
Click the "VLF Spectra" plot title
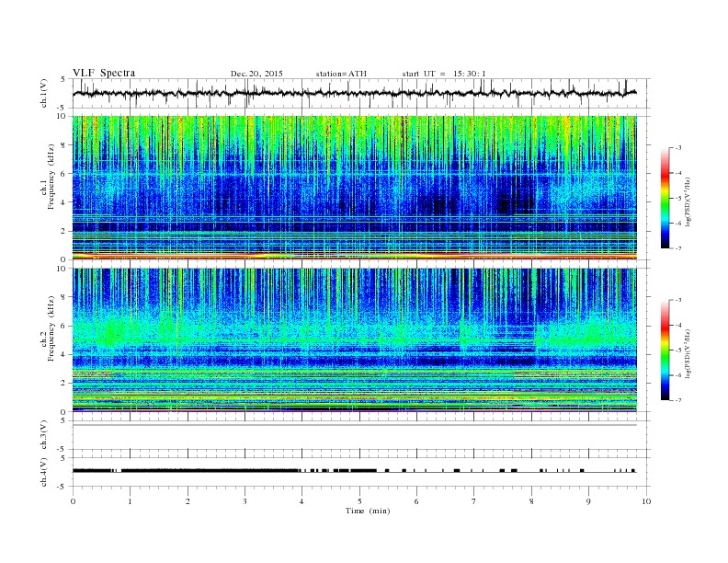pos(104,73)
